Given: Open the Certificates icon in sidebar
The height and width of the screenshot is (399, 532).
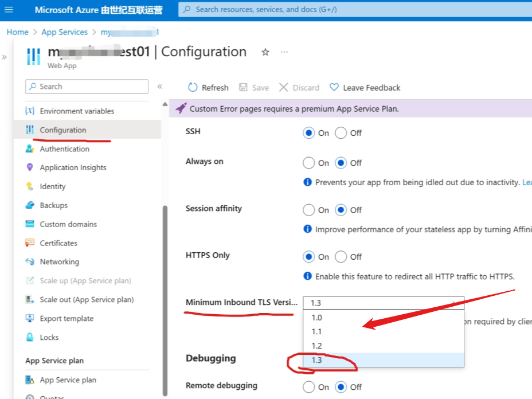Looking at the screenshot, I should [x=30, y=243].
